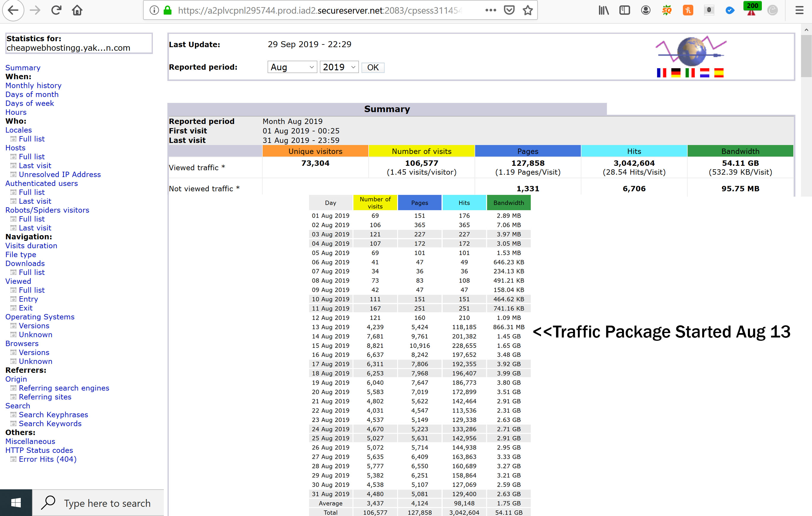Open Referring search engines report

point(64,388)
